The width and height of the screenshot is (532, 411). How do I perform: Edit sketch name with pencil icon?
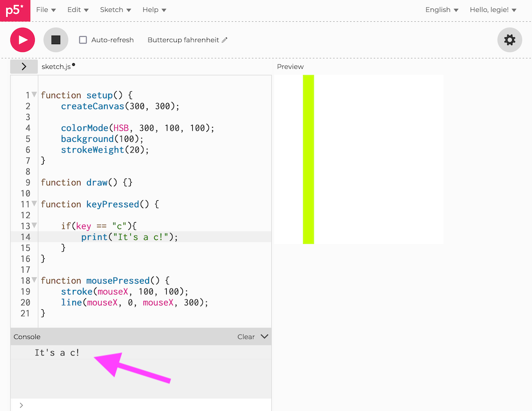pos(224,40)
